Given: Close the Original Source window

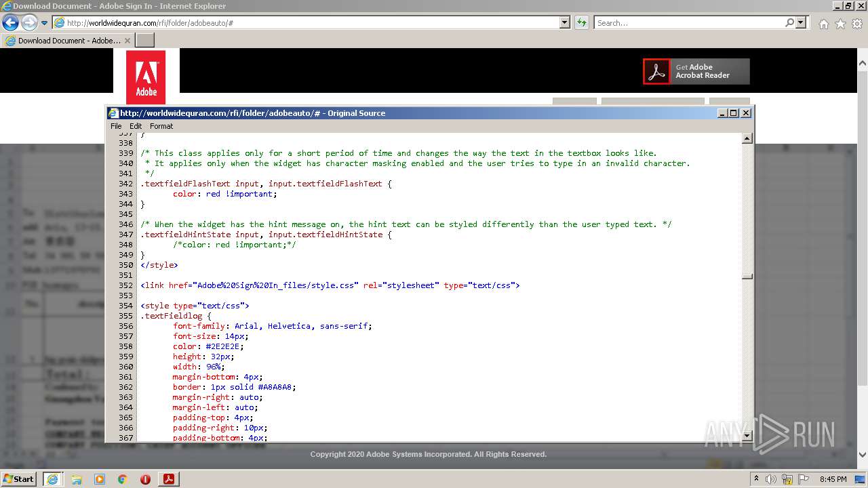Looking at the screenshot, I should click(x=746, y=113).
